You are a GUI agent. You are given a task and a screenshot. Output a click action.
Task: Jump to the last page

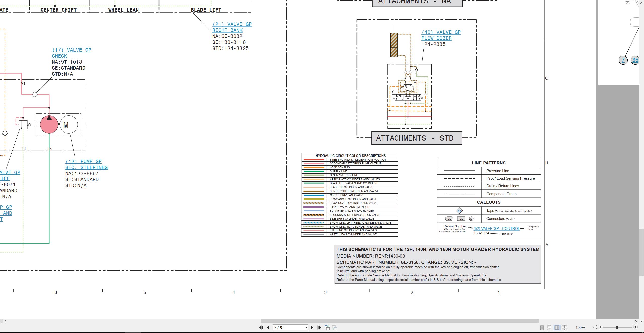(x=319, y=327)
